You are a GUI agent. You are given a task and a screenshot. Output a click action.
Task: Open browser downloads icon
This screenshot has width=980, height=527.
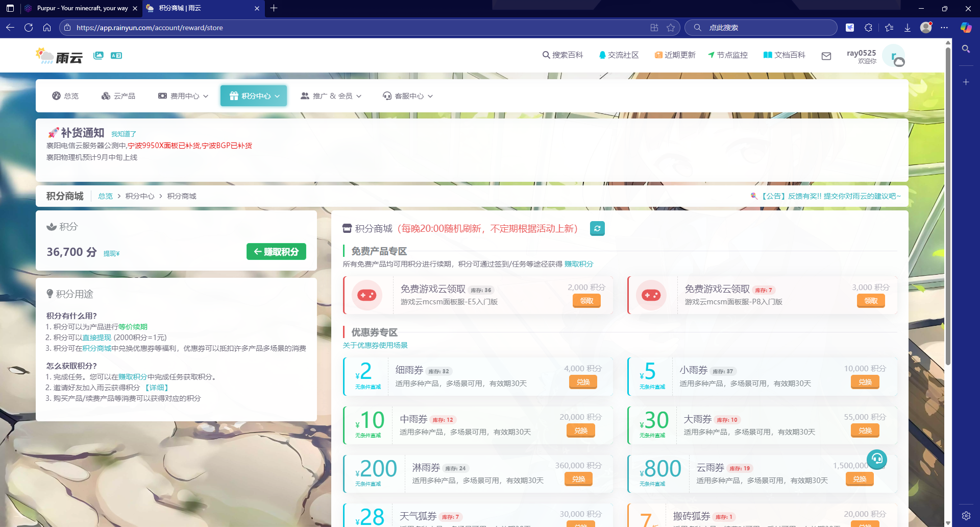click(x=908, y=28)
